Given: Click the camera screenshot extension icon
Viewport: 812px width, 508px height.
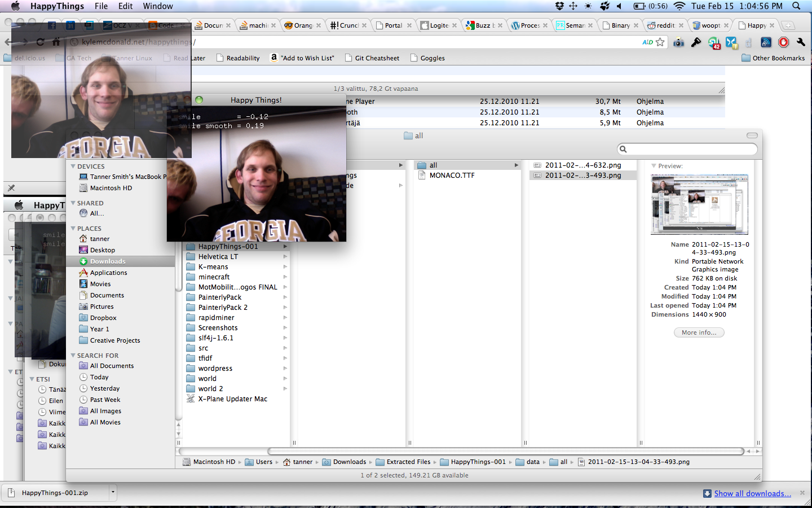Looking at the screenshot, I should tap(679, 42).
